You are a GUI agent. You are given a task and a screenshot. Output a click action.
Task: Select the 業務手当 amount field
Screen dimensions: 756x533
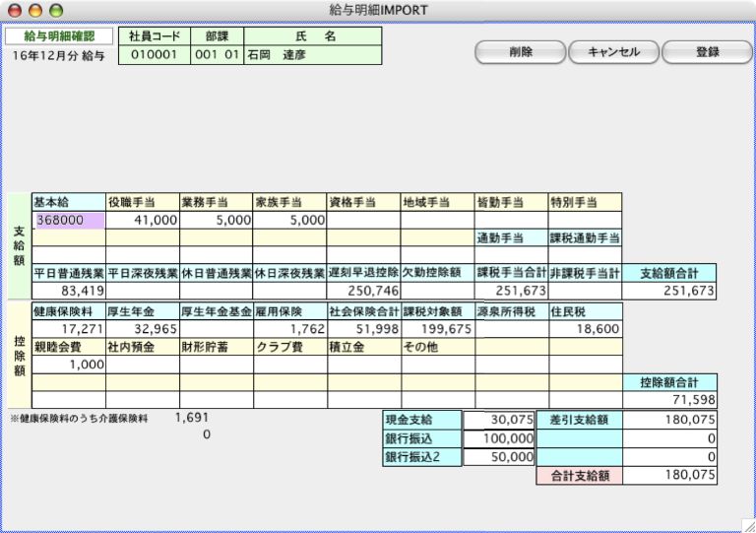216,221
